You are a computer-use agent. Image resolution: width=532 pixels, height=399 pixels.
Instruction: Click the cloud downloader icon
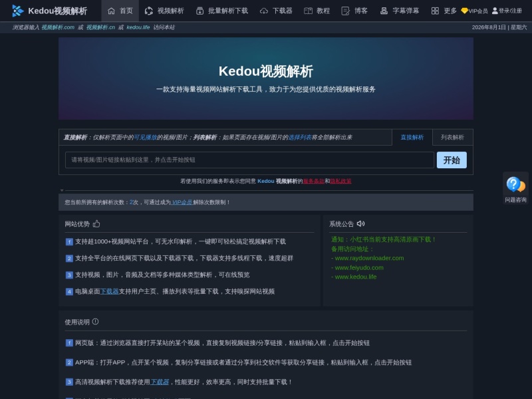(x=264, y=11)
